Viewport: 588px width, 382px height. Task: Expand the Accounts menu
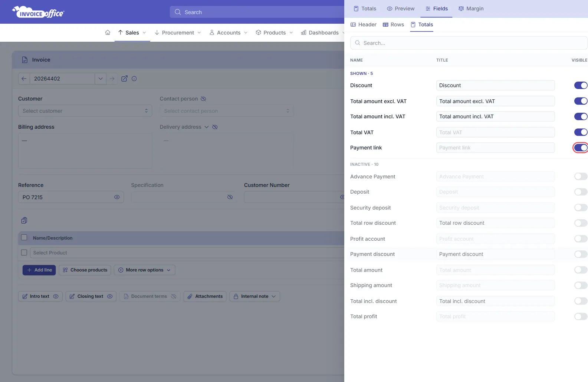tap(229, 33)
